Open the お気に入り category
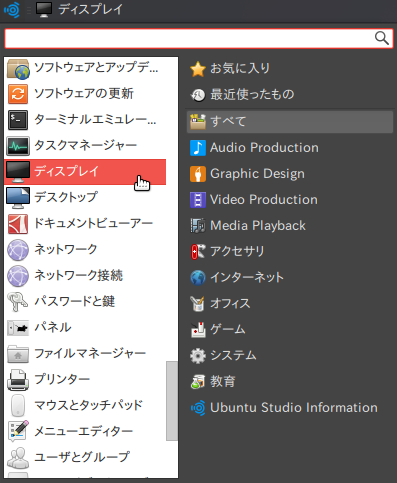Screen dimensions: 397x483 coord(290,69)
